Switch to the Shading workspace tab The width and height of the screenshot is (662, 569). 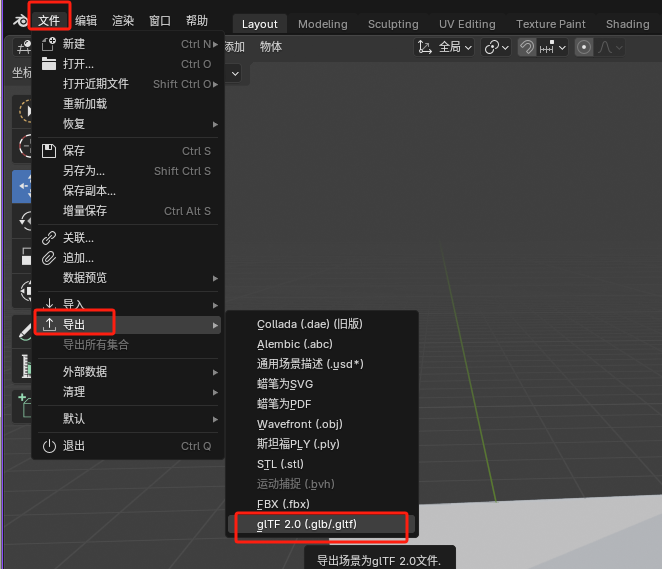pyautogui.click(x=627, y=24)
